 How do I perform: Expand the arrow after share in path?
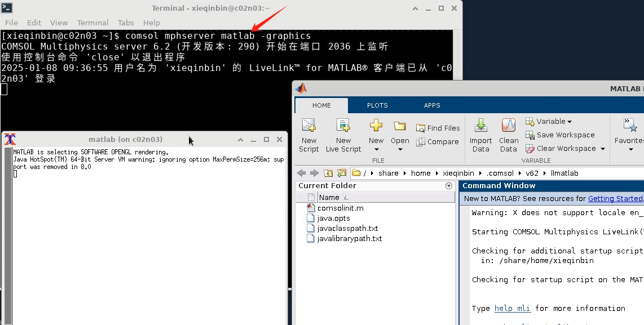406,173
